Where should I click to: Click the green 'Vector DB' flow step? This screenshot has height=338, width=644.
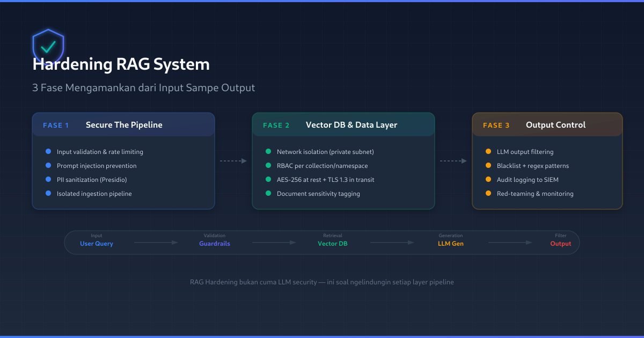click(333, 244)
